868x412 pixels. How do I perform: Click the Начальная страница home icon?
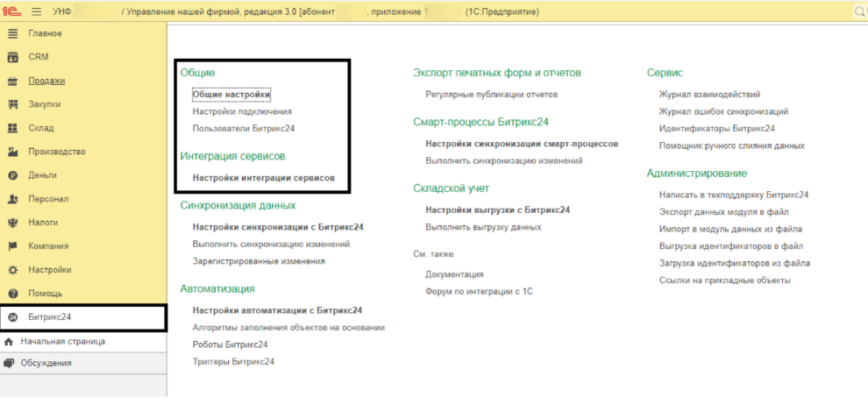[8, 342]
